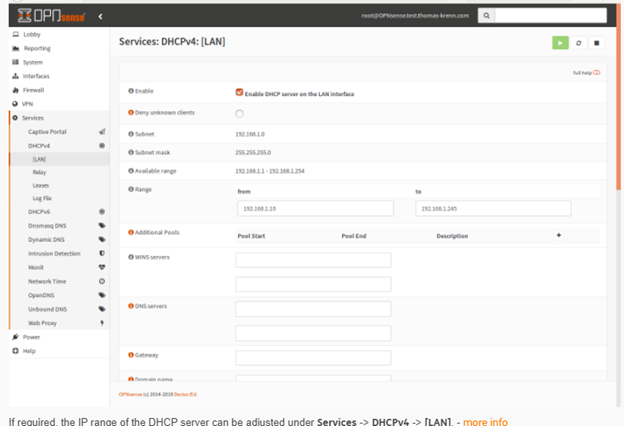Click the info icon next to Range
This screenshot has width=624, height=426.
(131, 189)
